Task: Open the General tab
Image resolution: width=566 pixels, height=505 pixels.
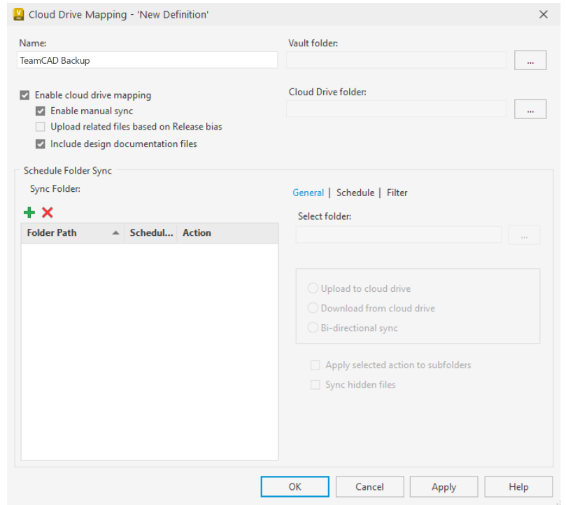Action: tap(308, 193)
